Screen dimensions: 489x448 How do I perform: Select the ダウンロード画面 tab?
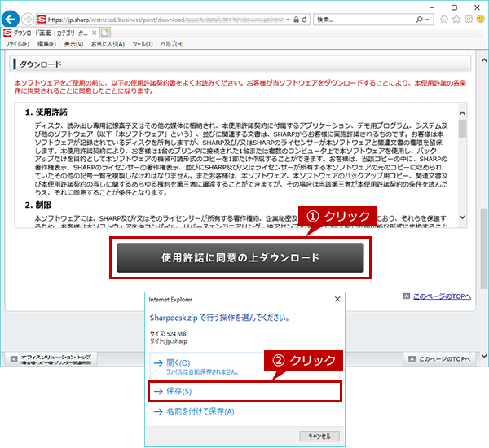[50, 33]
